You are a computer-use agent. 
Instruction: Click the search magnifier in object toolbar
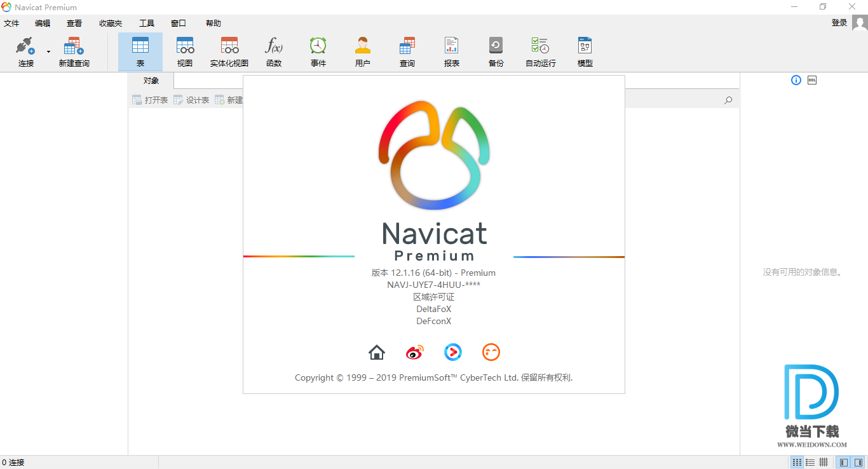(x=728, y=100)
